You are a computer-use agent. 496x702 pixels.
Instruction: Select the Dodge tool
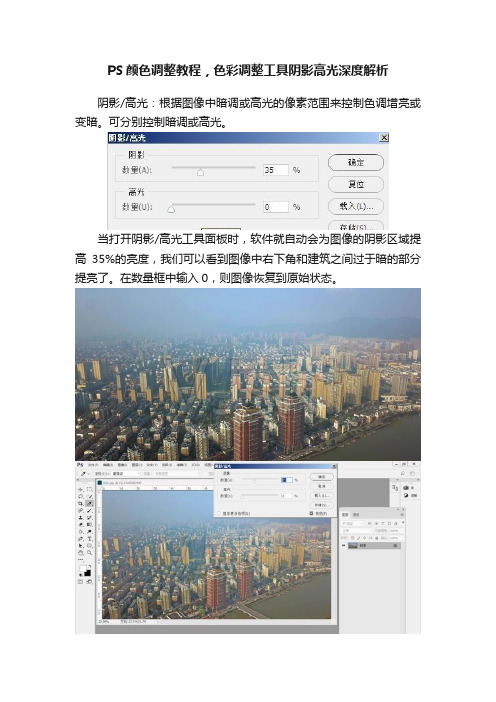tap(90, 532)
